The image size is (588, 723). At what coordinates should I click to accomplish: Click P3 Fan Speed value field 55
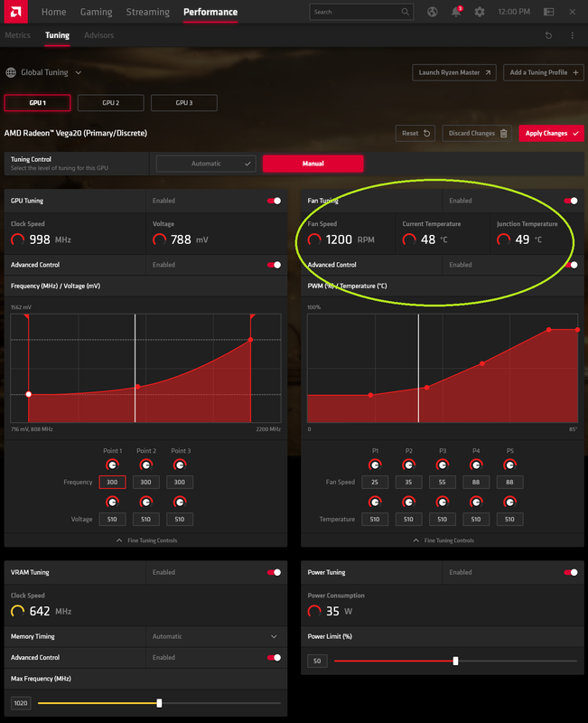click(x=443, y=482)
